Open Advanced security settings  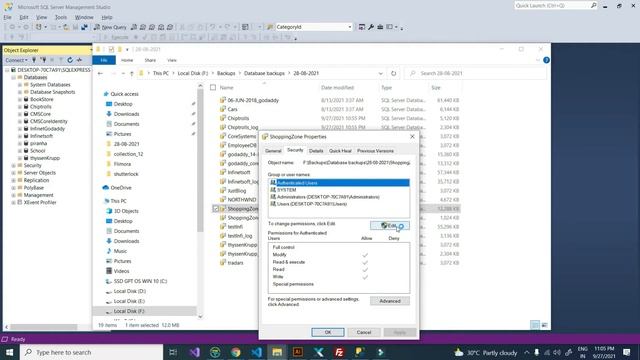point(390,301)
